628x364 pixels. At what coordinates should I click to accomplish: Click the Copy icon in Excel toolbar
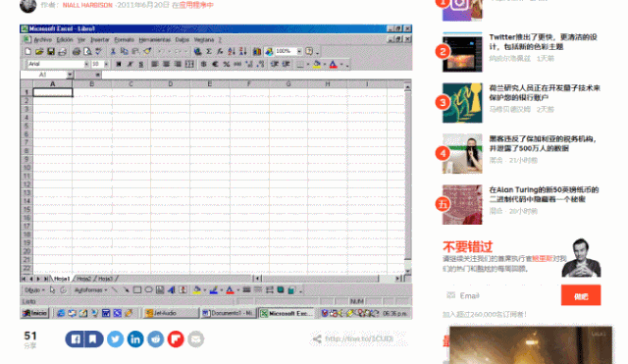click(x=125, y=51)
